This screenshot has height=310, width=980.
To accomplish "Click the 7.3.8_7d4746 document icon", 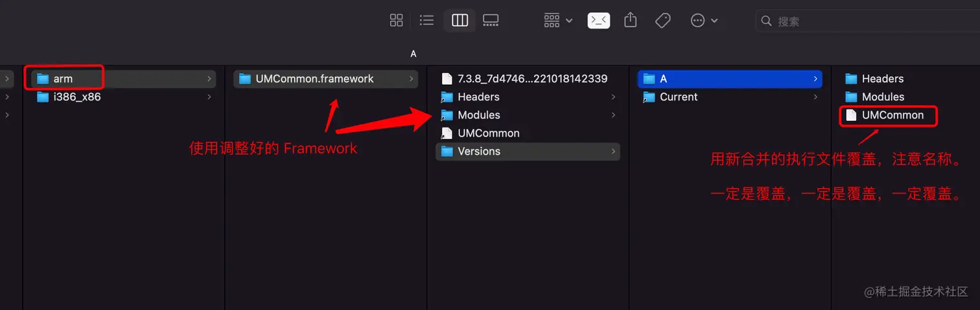I will (447, 79).
